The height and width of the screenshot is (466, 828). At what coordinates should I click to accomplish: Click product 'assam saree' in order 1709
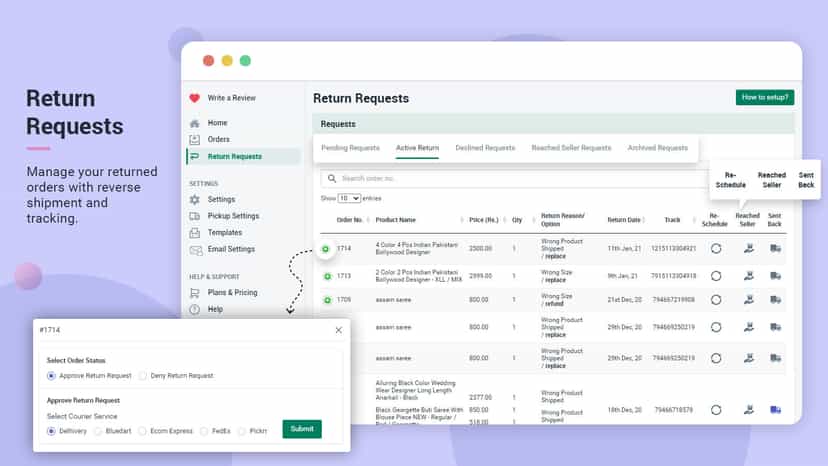point(393,300)
